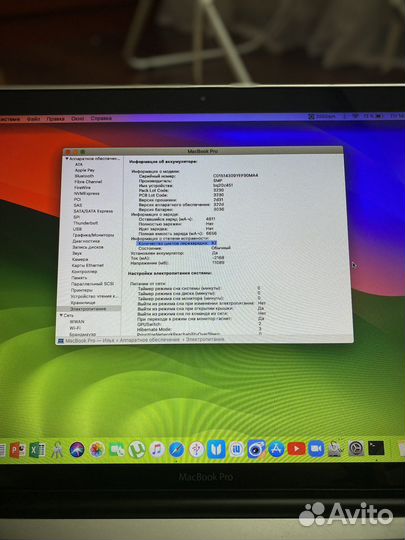Select PCI in the sidebar

point(77,199)
